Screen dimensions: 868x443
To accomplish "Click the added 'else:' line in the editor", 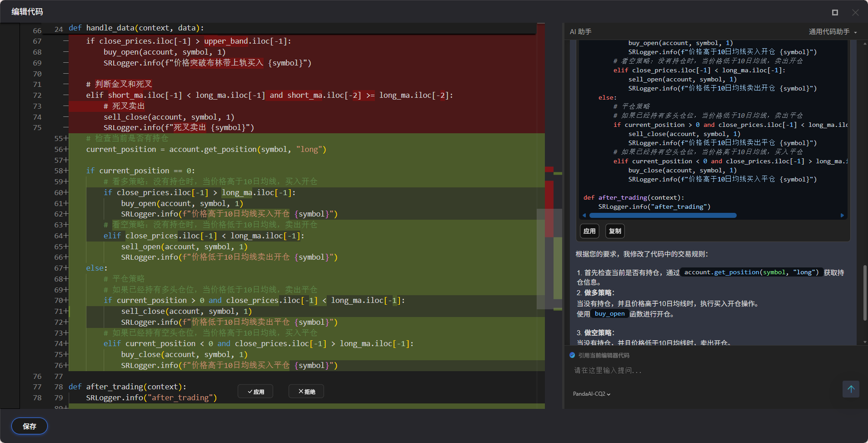I will pyautogui.click(x=97, y=268).
